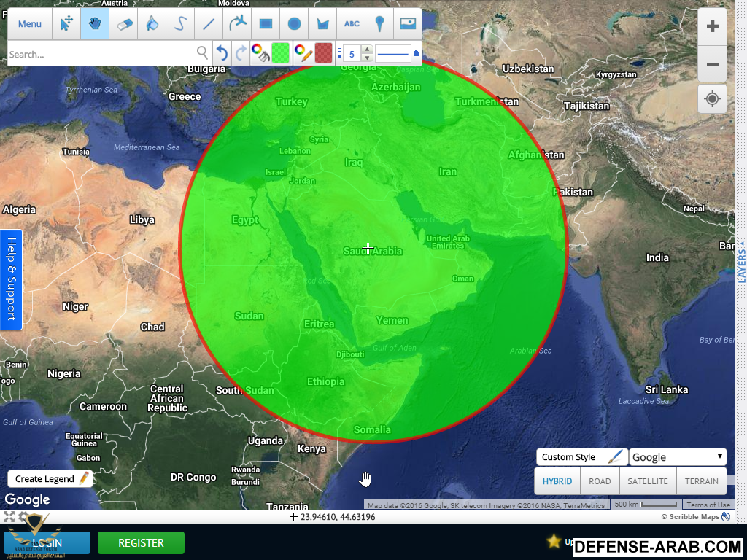
Task: Open the main Menu
Action: point(30,24)
